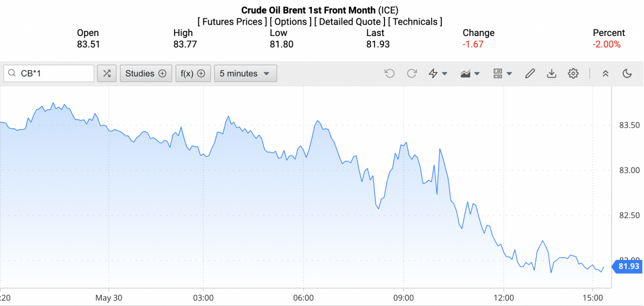Open chart settings gear icon
The width and height of the screenshot is (644, 306).
point(573,74)
